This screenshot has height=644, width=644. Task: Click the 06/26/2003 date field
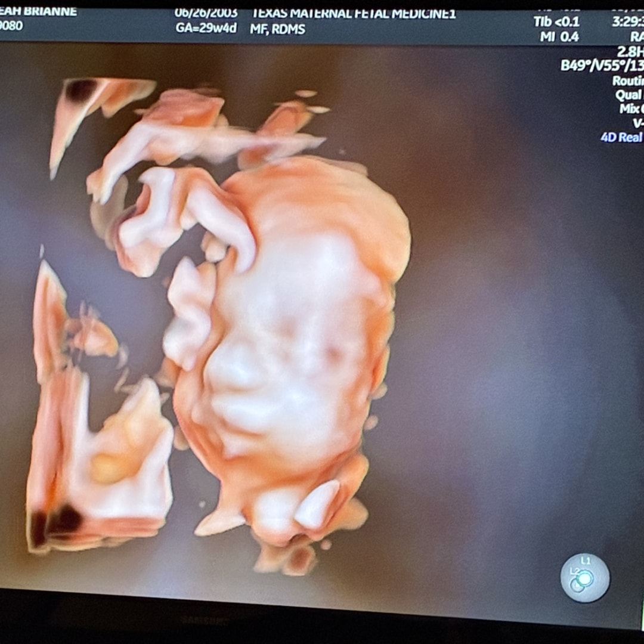206,13
